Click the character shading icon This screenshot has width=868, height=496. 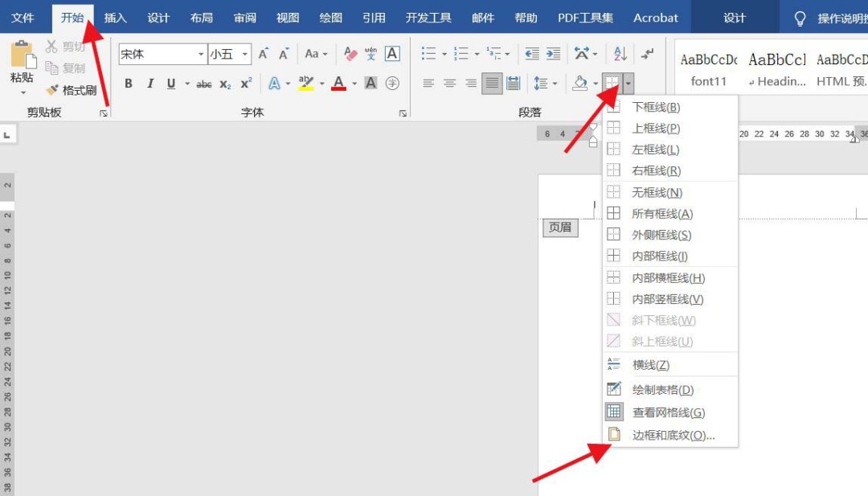click(371, 82)
